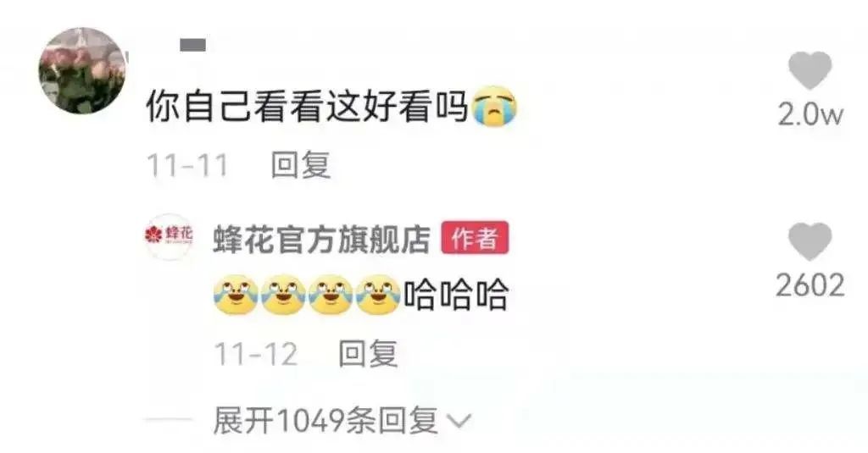Click the crying emoji in the top comment
Viewport: 868px width, 453px height.
coord(494,106)
